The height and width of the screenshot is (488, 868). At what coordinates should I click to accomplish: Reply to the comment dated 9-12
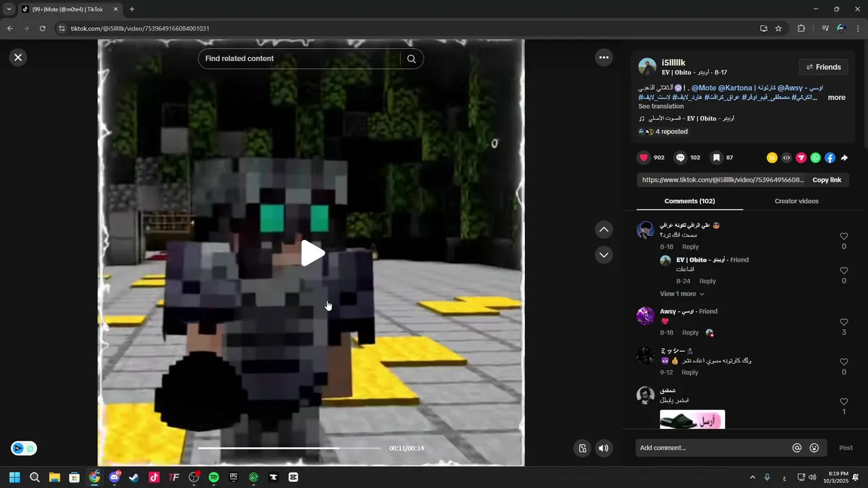[690, 373]
